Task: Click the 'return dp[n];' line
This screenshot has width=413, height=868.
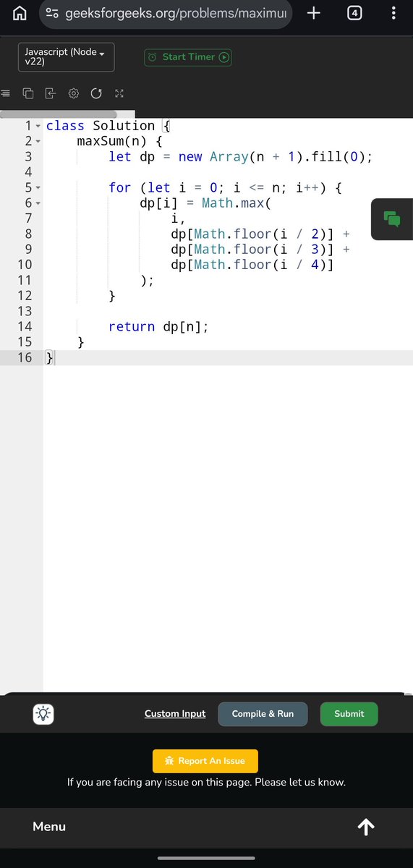Action: (x=158, y=327)
